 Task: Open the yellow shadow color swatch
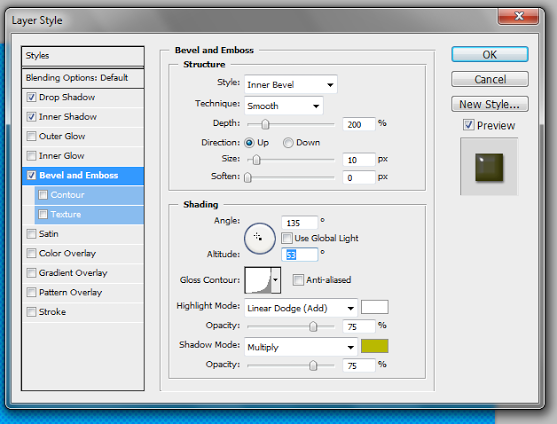374,346
